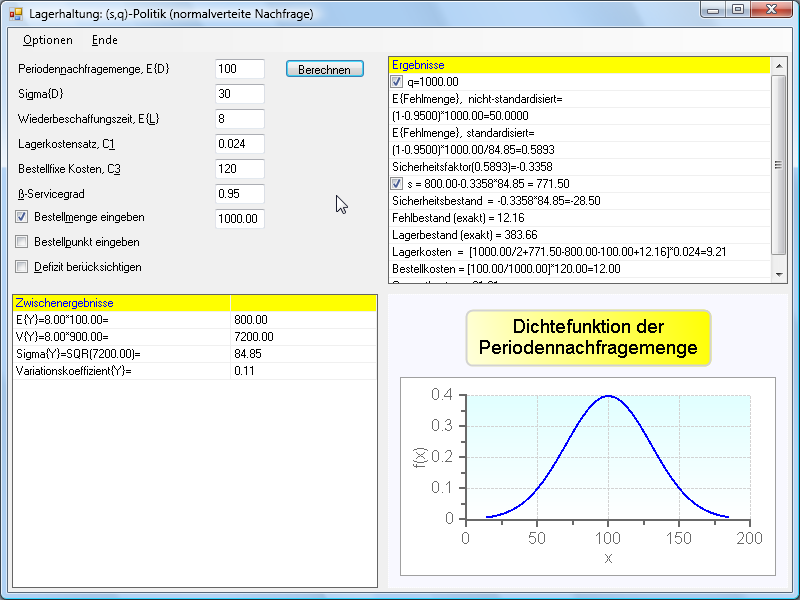Viewport: 800px width, 600px height.
Task: Select the Sigma{Y} row in Zwischenergebnisse
Action: point(120,354)
